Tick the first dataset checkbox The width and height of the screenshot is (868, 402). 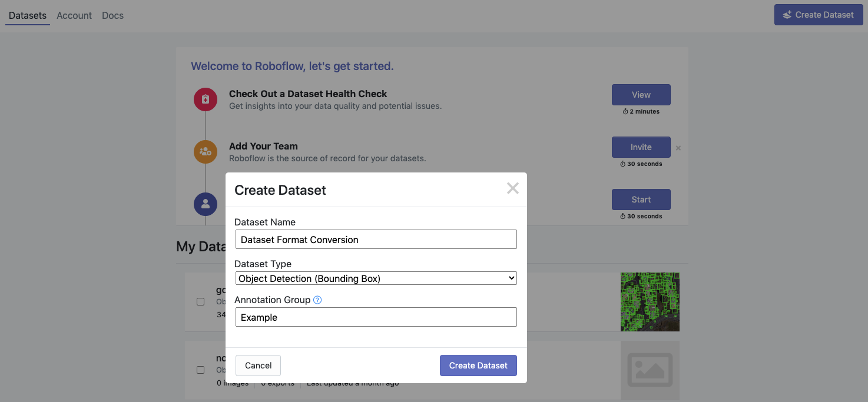tap(200, 301)
